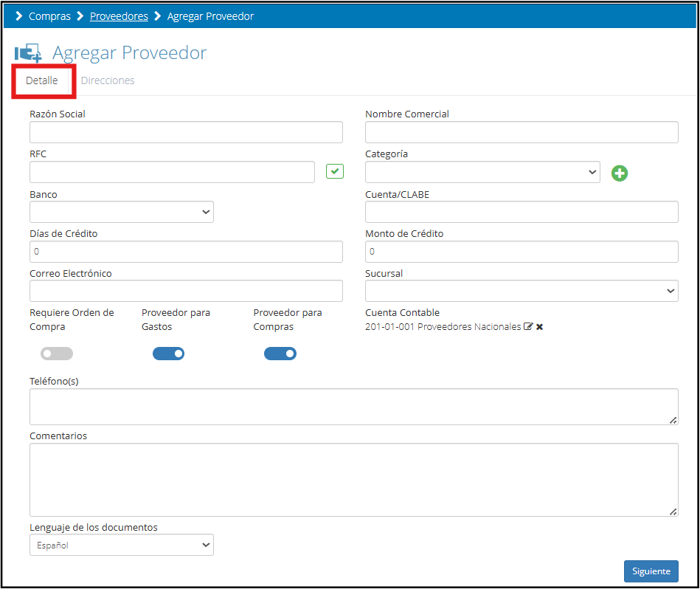Focus the Nombre Comercial input field

click(521, 132)
